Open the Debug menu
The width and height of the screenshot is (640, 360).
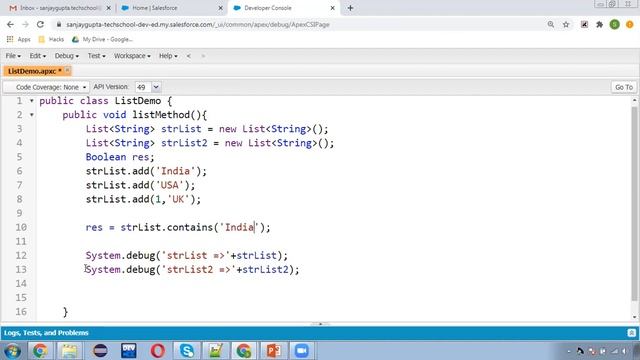67,56
